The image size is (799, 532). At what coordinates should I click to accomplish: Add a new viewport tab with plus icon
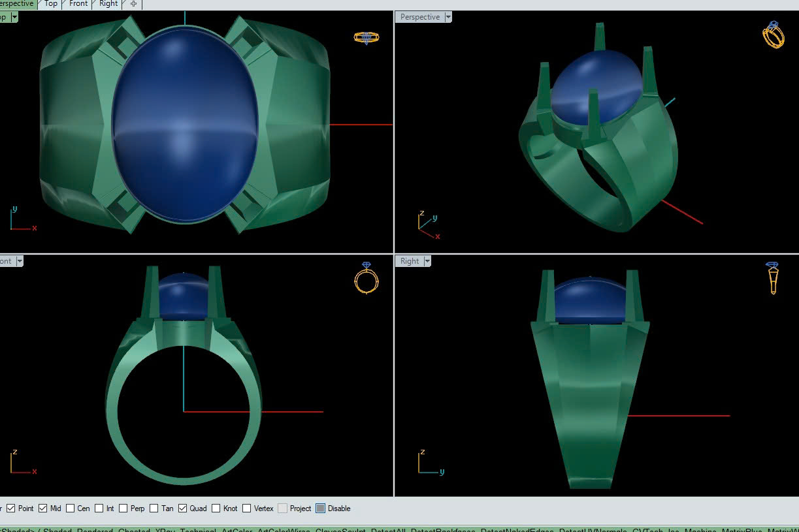133,4
